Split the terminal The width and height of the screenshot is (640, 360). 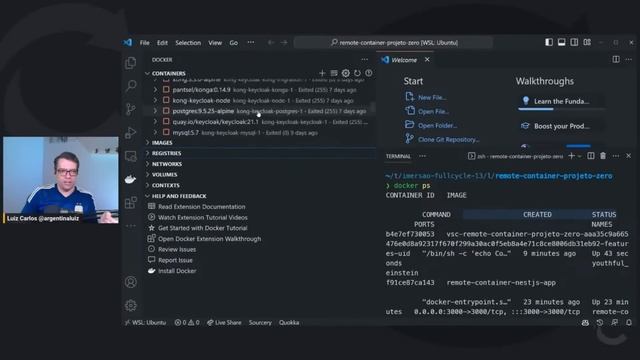point(591,156)
